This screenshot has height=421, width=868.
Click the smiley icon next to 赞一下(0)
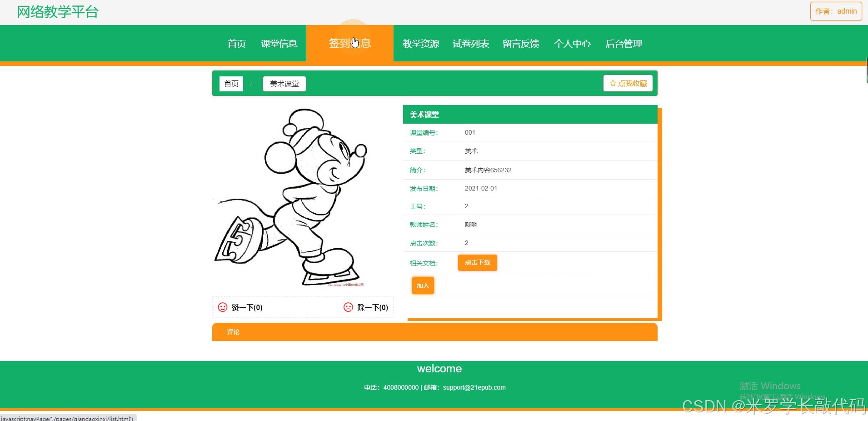222,307
